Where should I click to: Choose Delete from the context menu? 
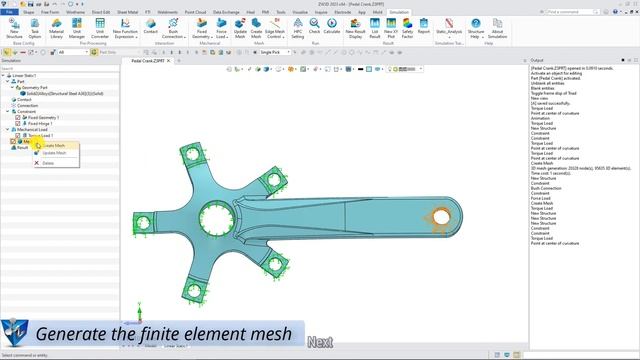[56, 163]
